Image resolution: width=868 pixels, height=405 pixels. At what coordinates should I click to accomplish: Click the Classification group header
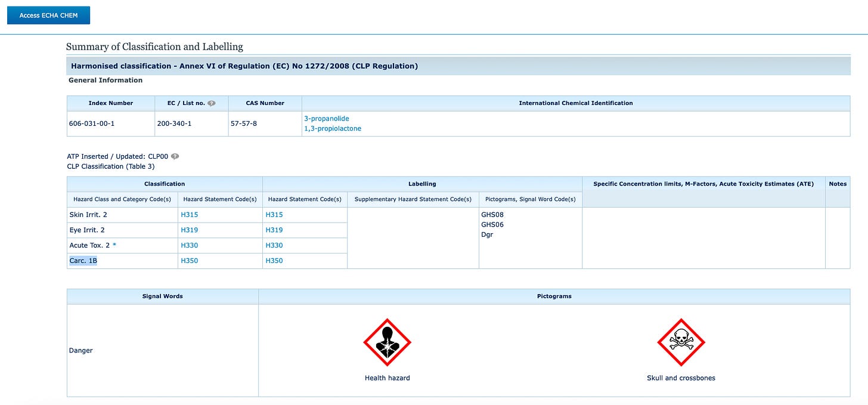(x=165, y=184)
